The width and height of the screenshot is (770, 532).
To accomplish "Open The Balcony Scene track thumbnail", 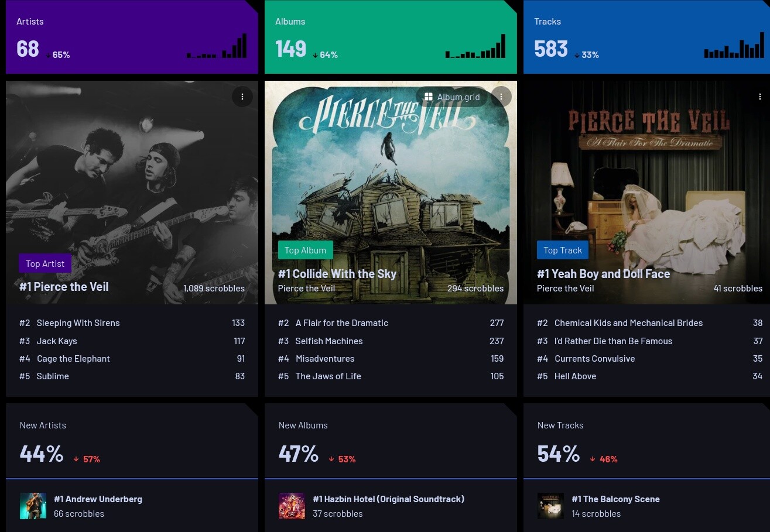I will pyautogui.click(x=550, y=506).
